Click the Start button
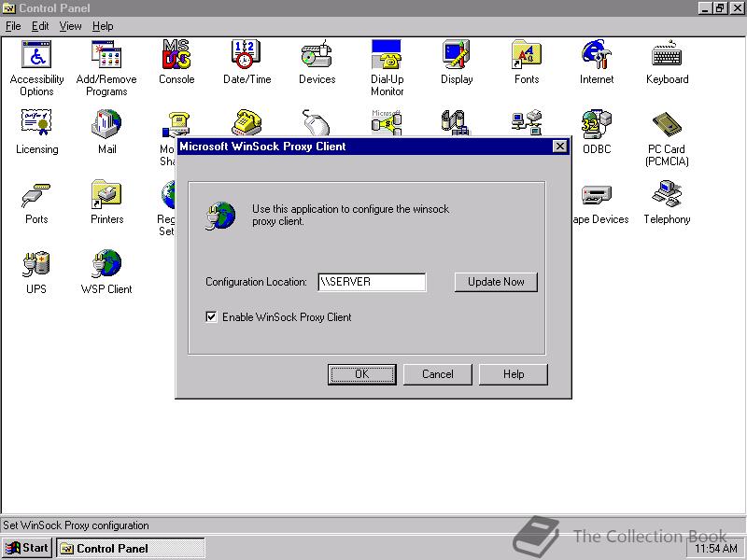Screen dimensions: 747x560 tap(27, 548)
